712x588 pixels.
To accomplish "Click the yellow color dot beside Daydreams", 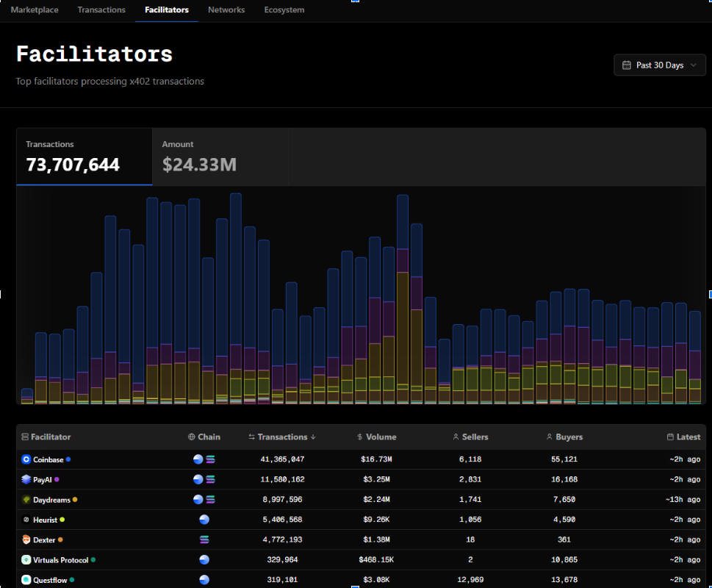I will [x=75, y=500].
